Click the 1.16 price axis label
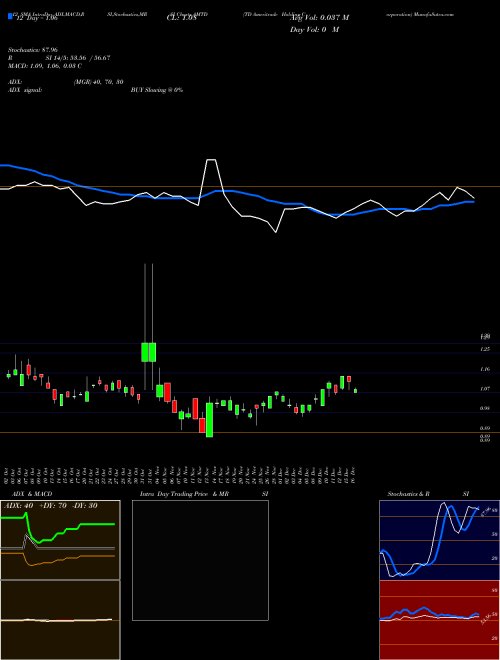Image resolution: width=500 pixels, height=660 pixels. pyautogui.click(x=485, y=369)
